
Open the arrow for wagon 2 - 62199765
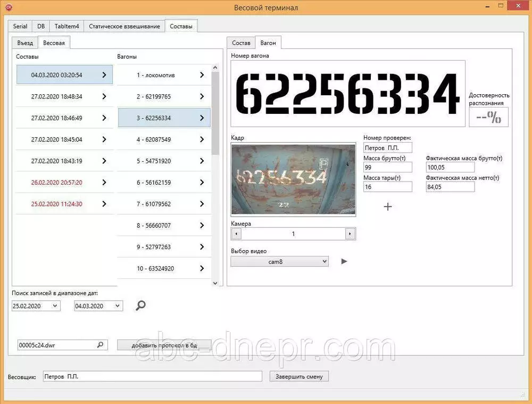(x=202, y=96)
